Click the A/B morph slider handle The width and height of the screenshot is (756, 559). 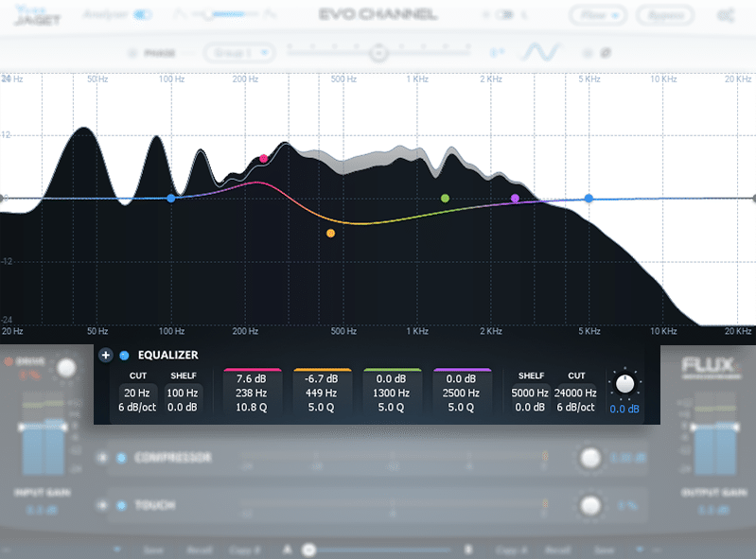pyautogui.click(x=309, y=550)
